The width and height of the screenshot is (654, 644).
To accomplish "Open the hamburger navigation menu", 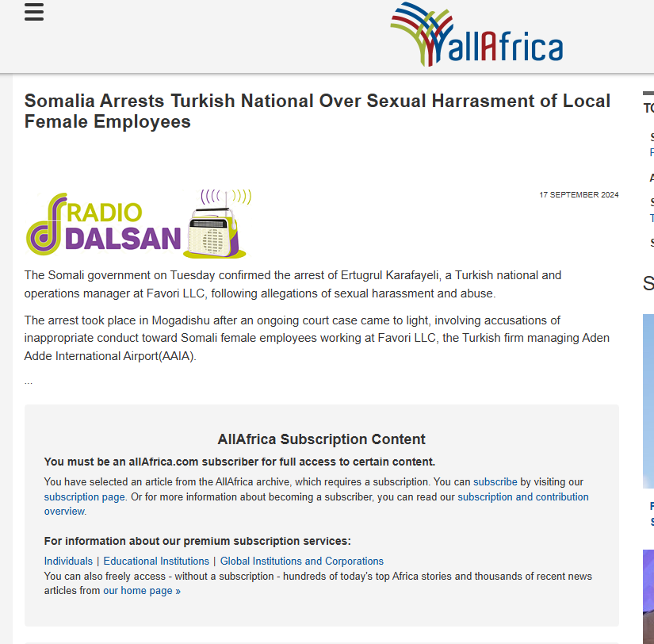I will pyautogui.click(x=34, y=12).
